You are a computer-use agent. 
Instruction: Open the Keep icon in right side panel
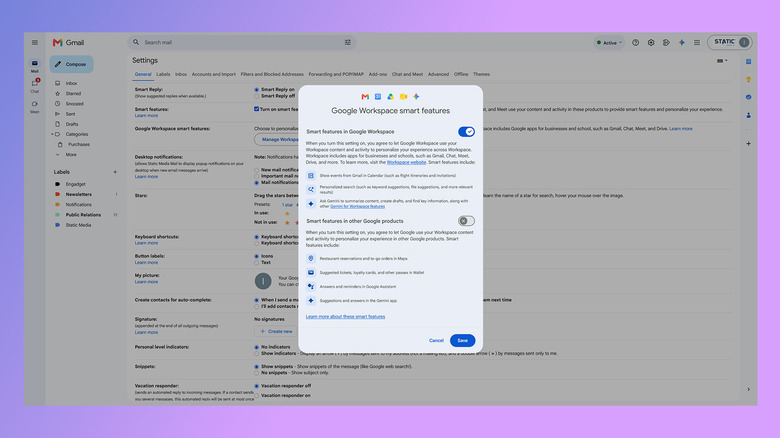[748, 80]
